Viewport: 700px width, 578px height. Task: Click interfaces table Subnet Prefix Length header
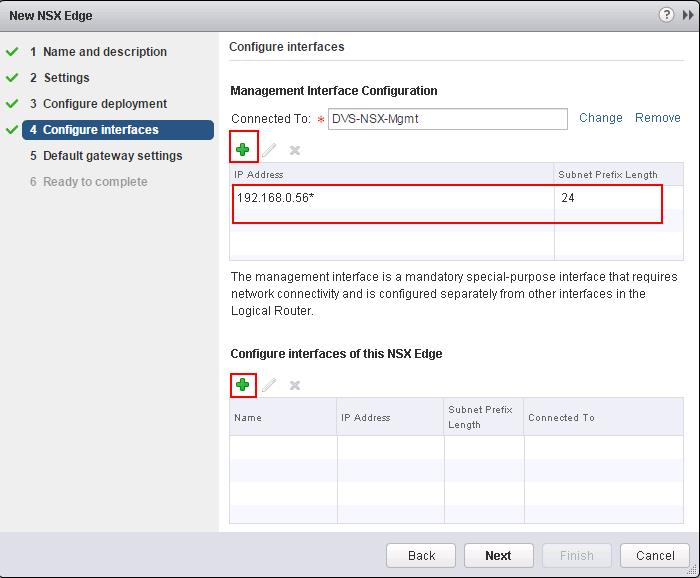(x=484, y=417)
